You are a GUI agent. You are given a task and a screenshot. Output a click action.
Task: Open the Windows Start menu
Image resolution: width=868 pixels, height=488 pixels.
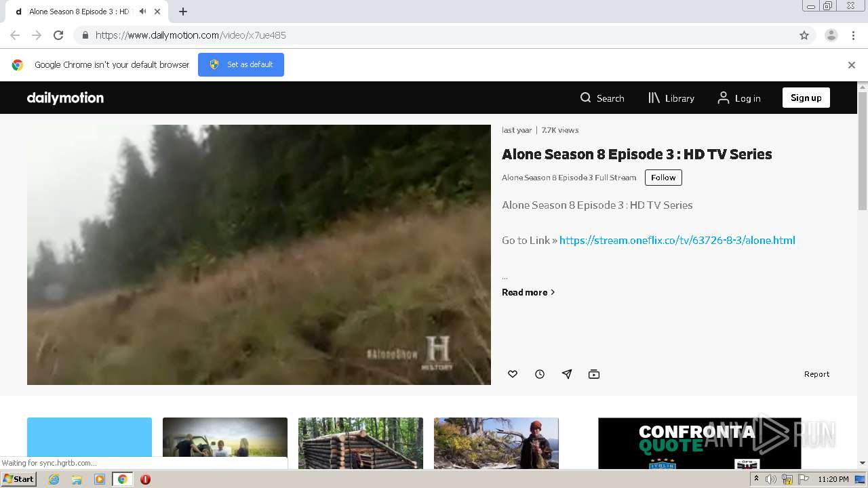19,479
